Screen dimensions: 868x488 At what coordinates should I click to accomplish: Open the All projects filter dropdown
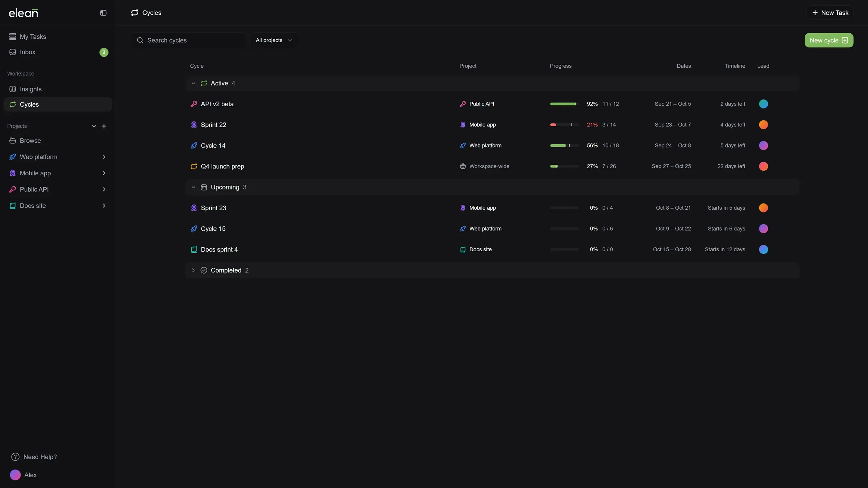coord(275,40)
